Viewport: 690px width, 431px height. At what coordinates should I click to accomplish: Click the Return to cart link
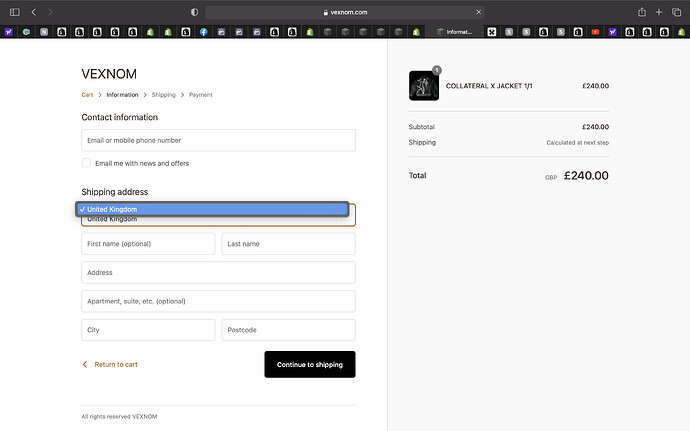click(116, 365)
